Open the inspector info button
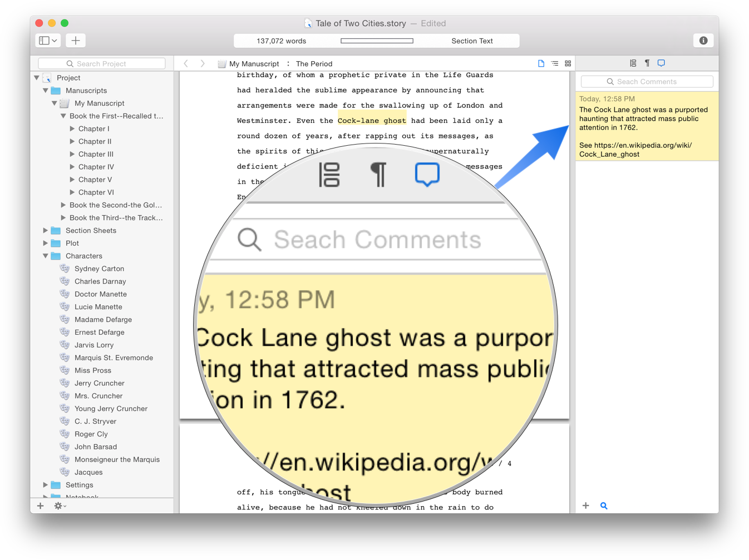 coord(703,41)
